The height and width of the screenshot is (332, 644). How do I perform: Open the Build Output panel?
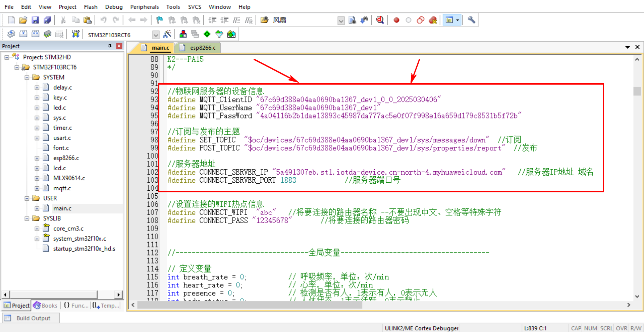(x=31, y=318)
